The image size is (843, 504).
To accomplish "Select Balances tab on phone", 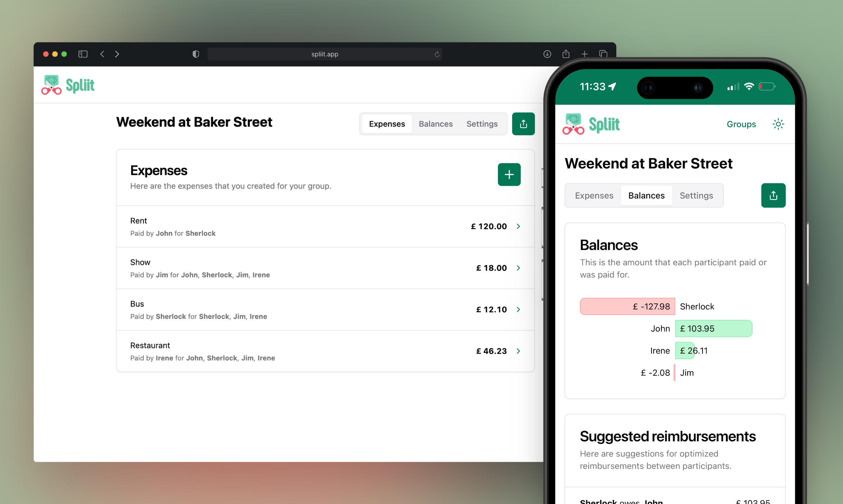I will click(x=646, y=196).
